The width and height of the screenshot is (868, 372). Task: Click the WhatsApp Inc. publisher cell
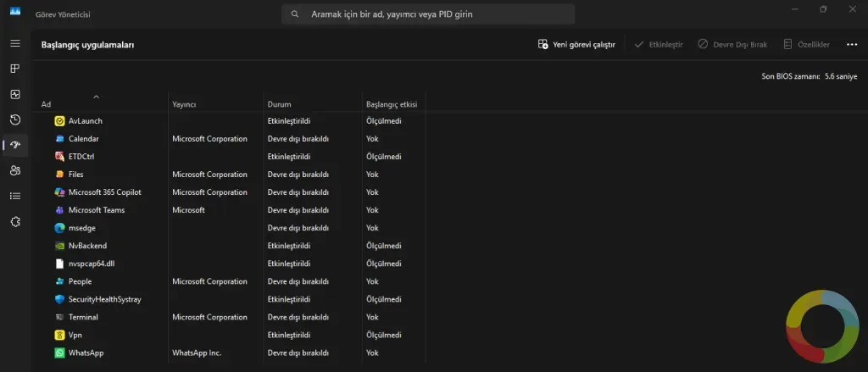[197, 353]
